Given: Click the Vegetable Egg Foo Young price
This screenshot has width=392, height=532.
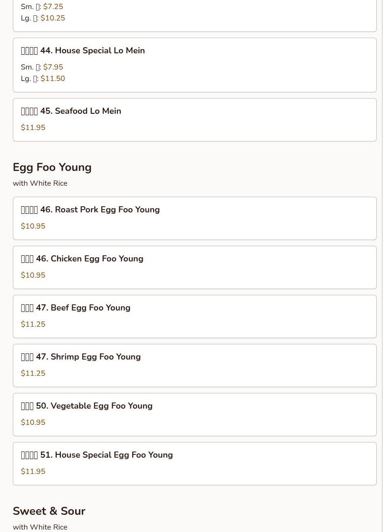Looking at the screenshot, I should tap(33, 422).
